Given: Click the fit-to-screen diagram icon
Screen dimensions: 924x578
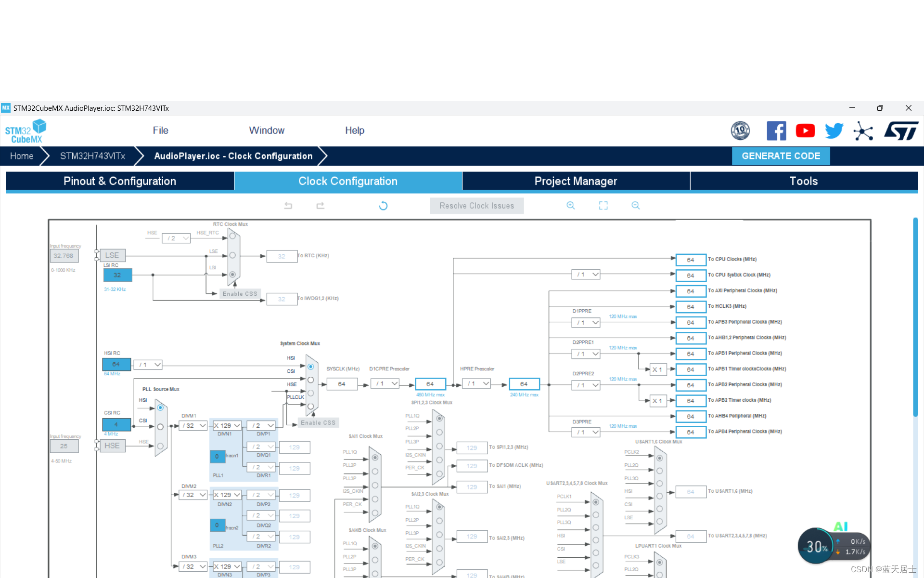Looking at the screenshot, I should 603,206.
